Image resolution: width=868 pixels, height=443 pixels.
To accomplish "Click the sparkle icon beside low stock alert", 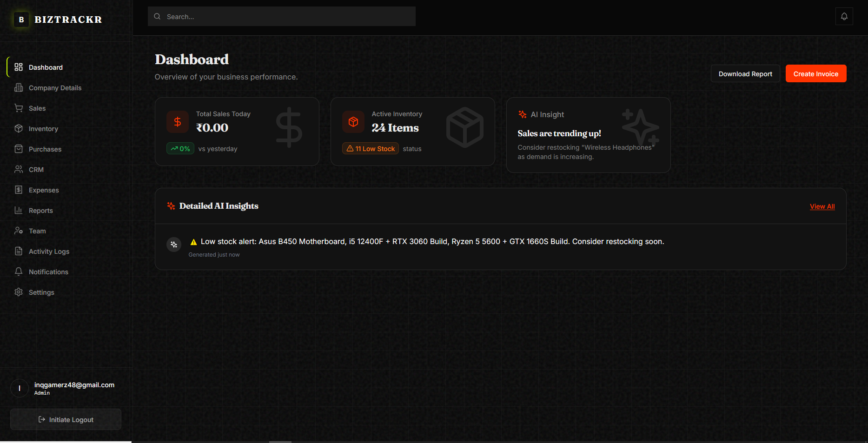I will click(x=174, y=245).
